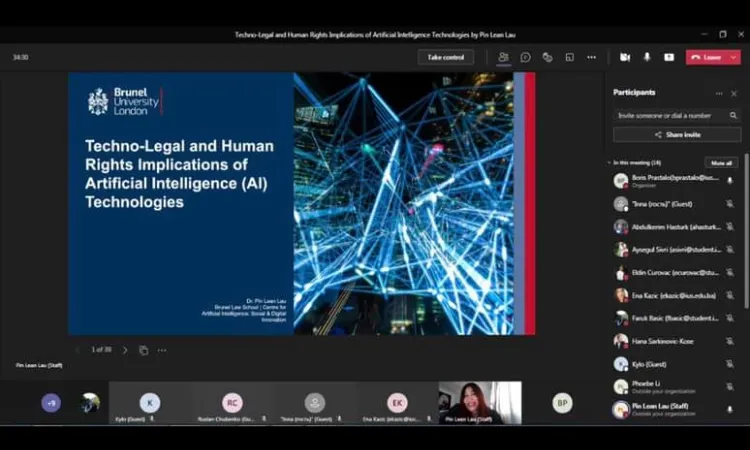
Task: Show participants panel icon in meeting toolbar
Action: pyautogui.click(x=503, y=57)
